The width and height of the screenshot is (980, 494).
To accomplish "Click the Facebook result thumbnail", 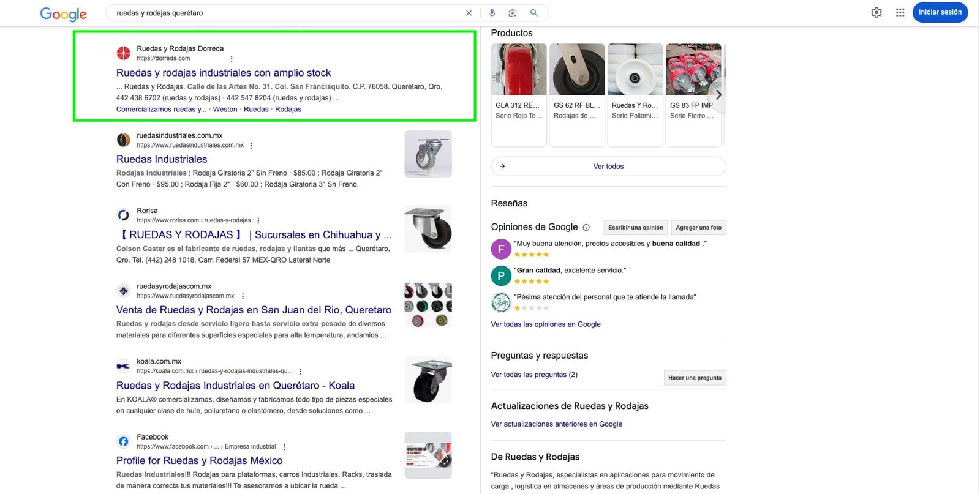I will pyautogui.click(x=428, y=455).
